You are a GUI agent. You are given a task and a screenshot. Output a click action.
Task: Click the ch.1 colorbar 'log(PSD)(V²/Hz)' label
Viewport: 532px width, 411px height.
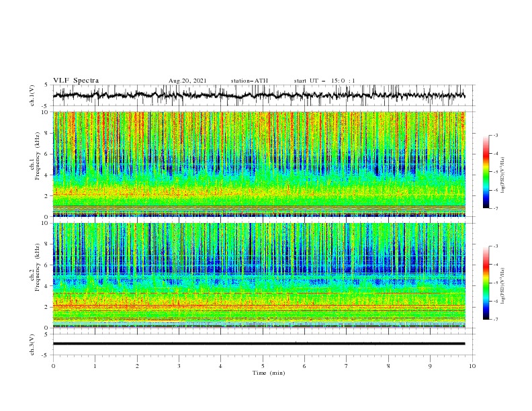503,175
